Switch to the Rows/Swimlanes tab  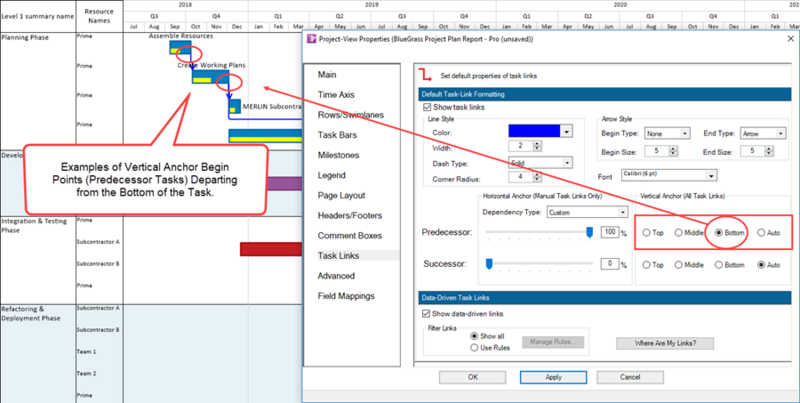click(351, 115)
